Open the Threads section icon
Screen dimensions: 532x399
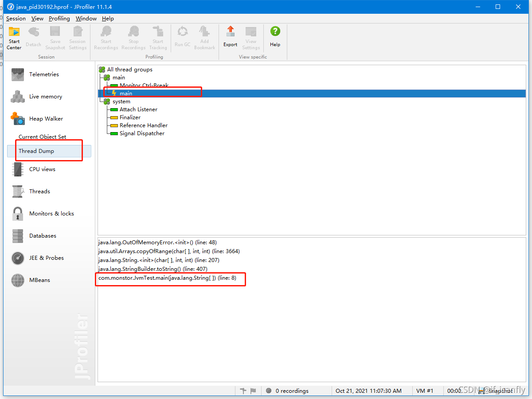click(x=18, y=192)
